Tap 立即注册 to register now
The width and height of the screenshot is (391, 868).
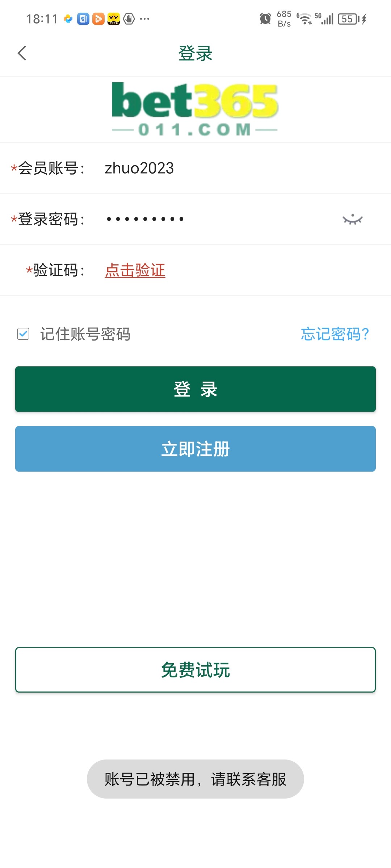click(x=195, y=449)
